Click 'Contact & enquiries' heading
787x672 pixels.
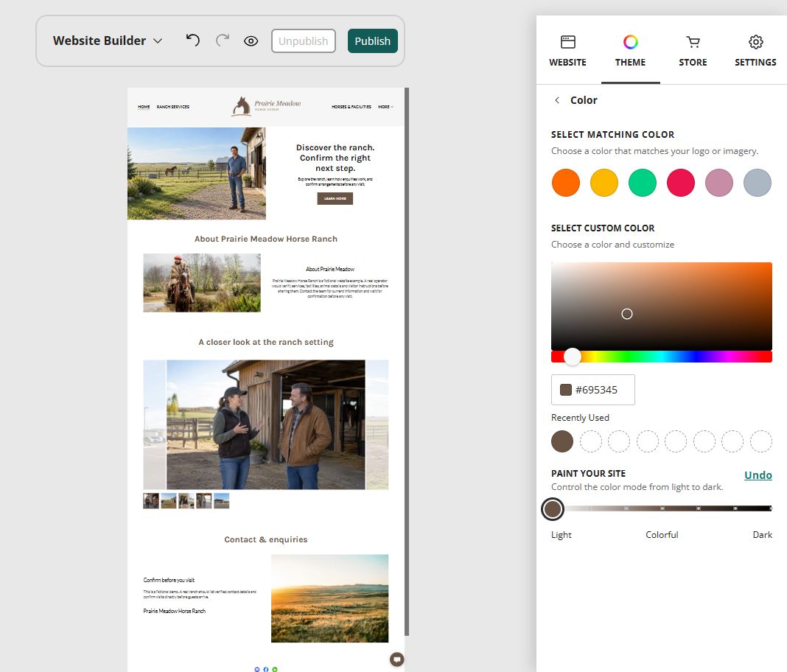click(x=266, y=539)
